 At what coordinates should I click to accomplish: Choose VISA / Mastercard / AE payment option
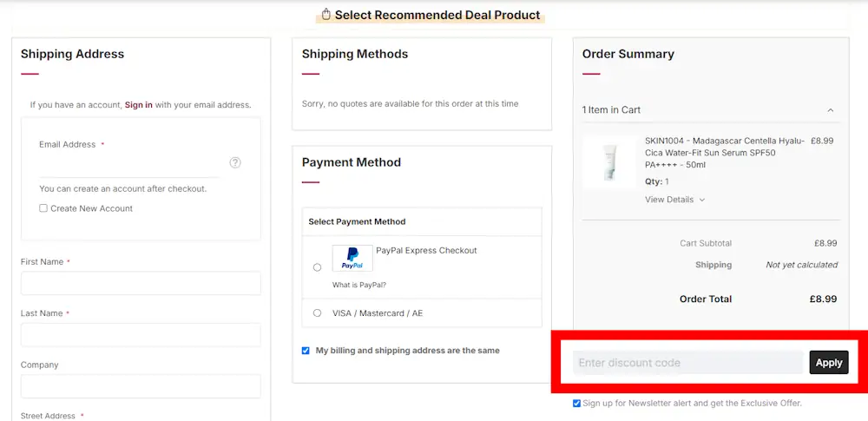317,312
